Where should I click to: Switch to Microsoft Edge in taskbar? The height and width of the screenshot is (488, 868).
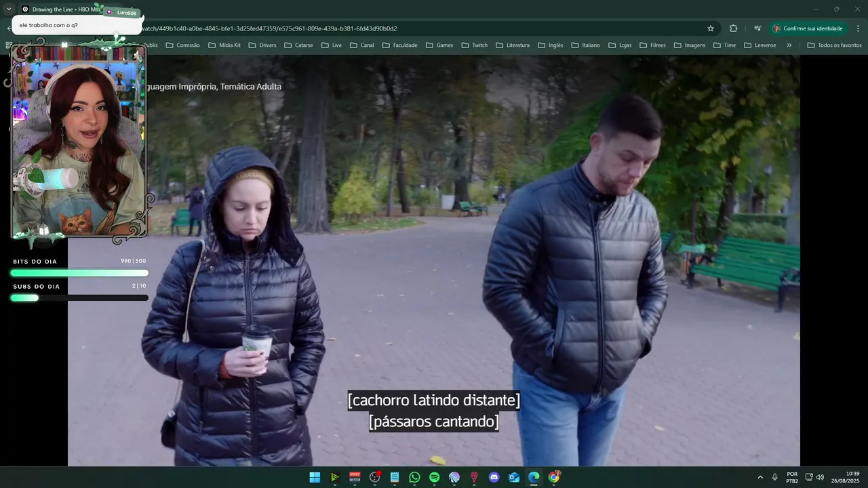tap(534, 477)
